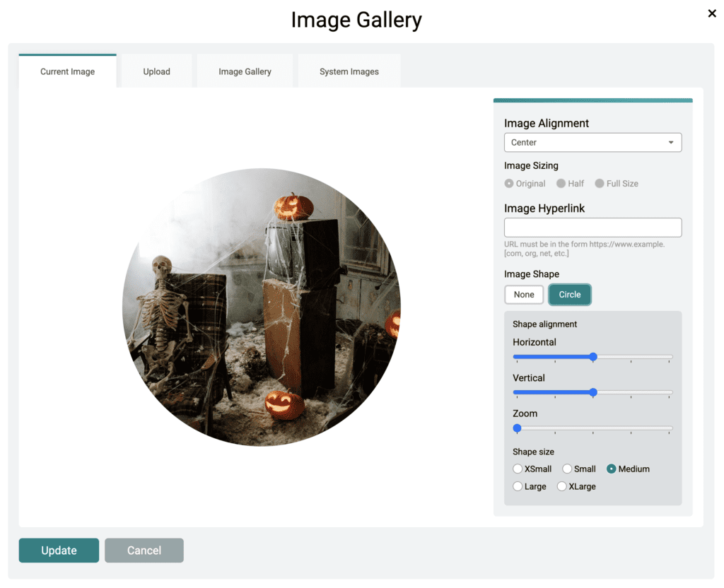Switch to the System Images tab
This screenshot has width=724, height=588.
pyautogui.click(x=349, y=71)
